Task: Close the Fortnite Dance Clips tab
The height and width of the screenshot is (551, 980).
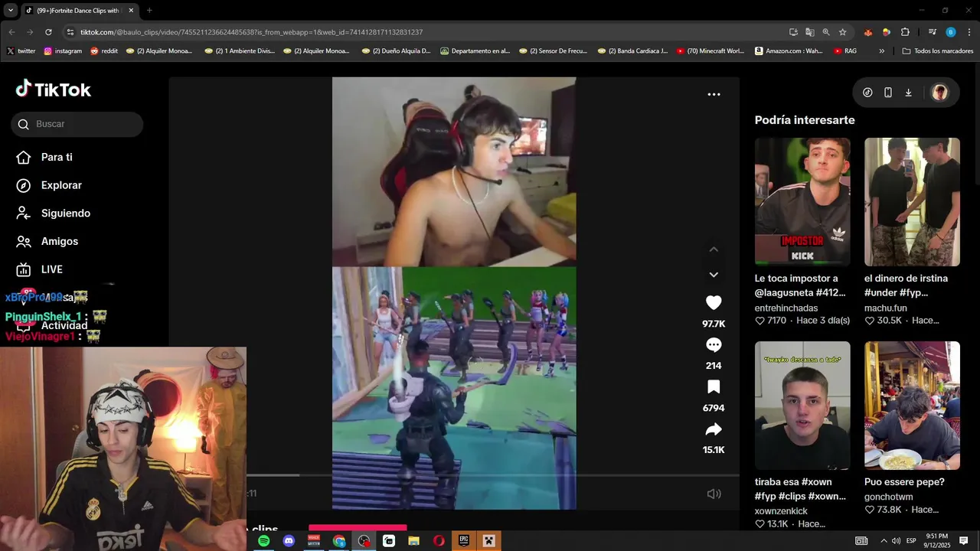Action: (x=131, y=11)
